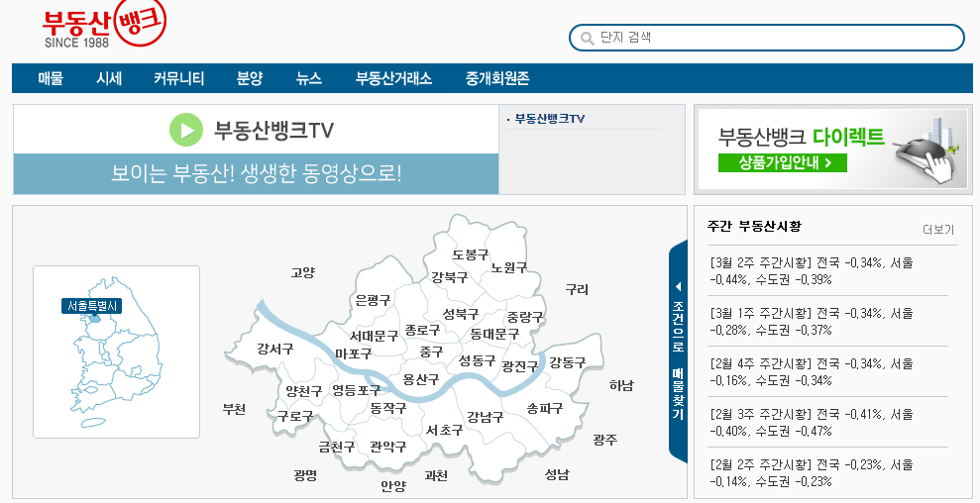
Task: Click the neighboring city 광주 label
Action: 605,440
